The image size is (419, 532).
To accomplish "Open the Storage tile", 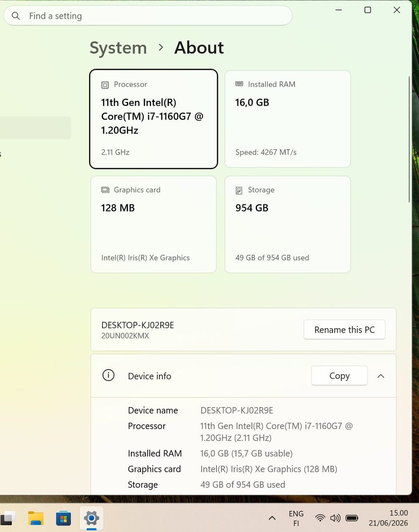I will pos(288,224).
